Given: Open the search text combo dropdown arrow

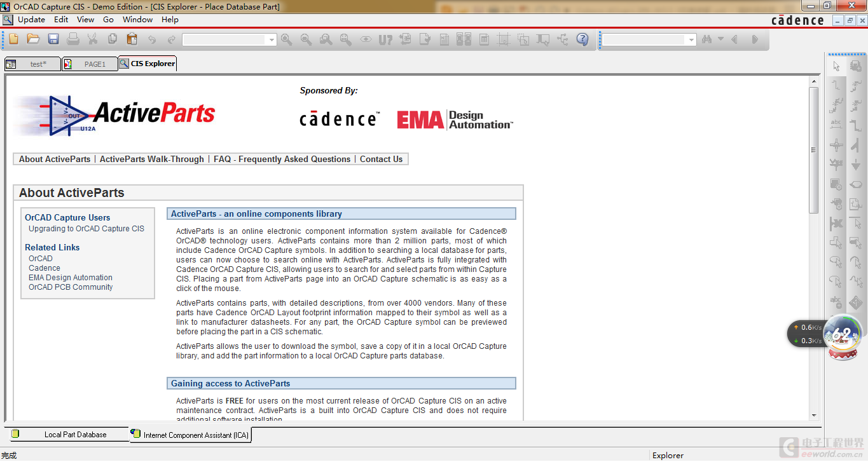Looking at the screenshot, I should coord(692,40).
